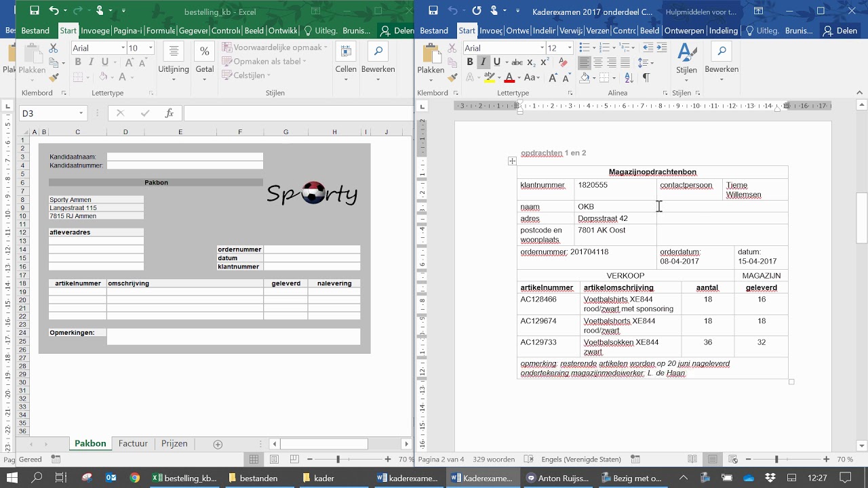
Task: Toggle Underline formatting in Word
Action: click(x=497, y=62)
